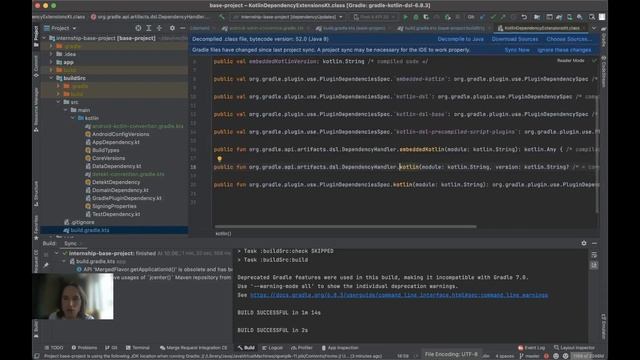Click Ignore these changes link

pyautogui.click(x=564, y=50)
